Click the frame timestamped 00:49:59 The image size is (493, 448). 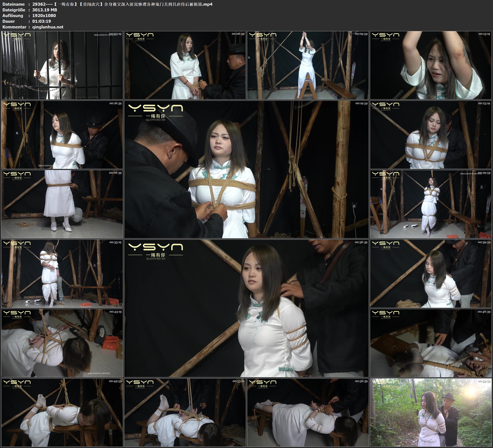62,412
